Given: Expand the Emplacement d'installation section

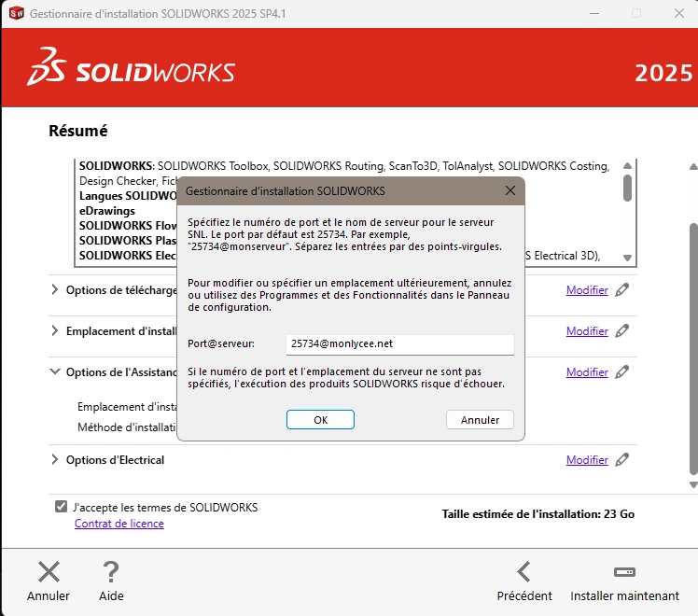Looking at the screenshot, I should (x=54, y=330).
